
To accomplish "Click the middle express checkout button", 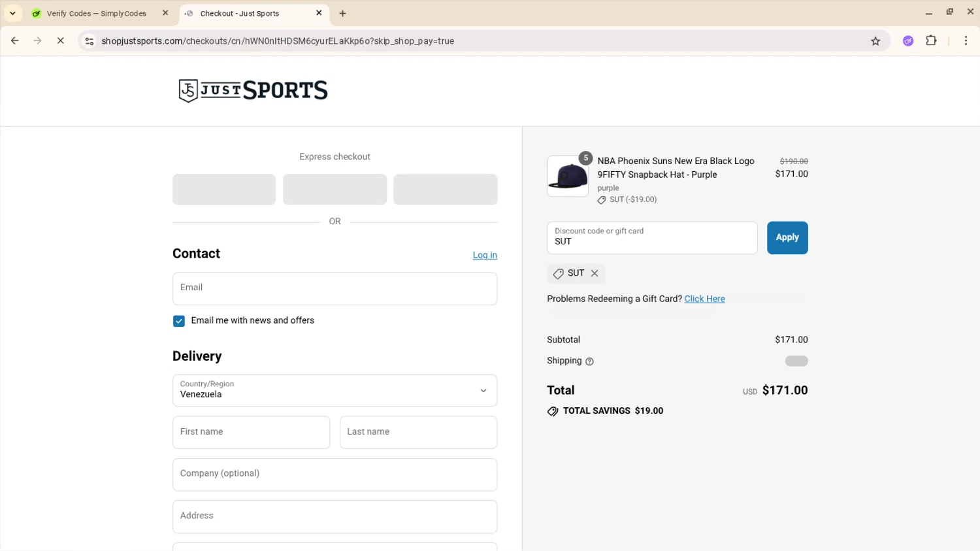I will click(335, 190).
